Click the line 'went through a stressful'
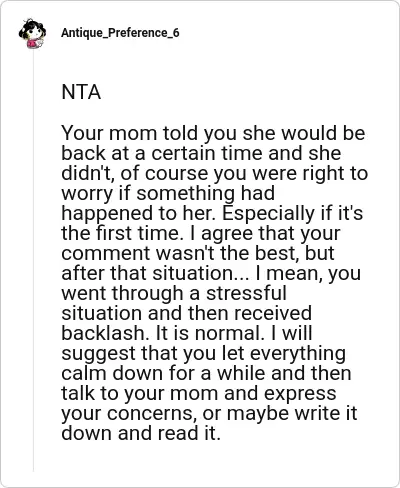Screen dimensions: 400x488 174,293
